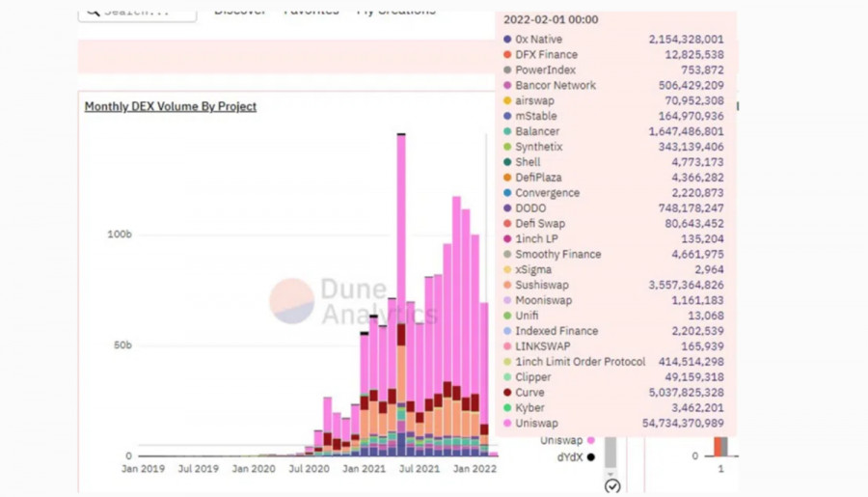Click the Indexed Finance tooltip row
868x497 pixels.
coord(613,331)
